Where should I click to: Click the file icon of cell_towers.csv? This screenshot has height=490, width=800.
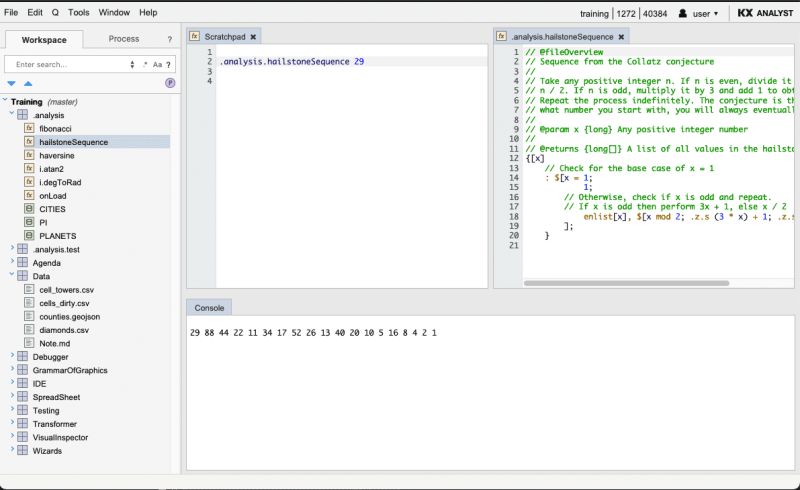29,289
